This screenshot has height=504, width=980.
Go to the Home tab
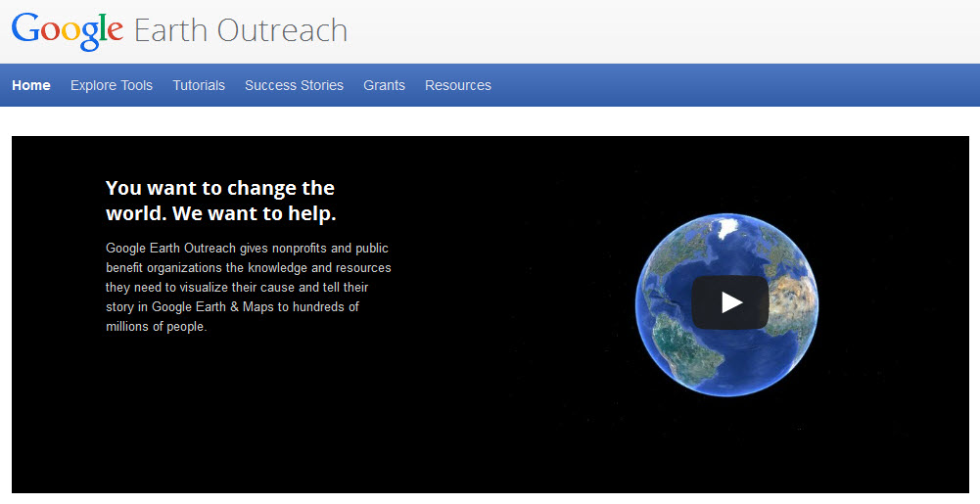click(31, 85)
